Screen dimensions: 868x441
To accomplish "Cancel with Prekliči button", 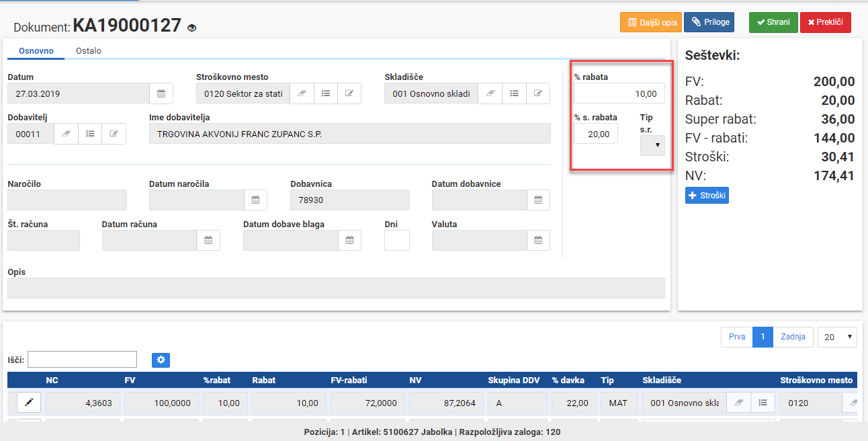I will (826, 22).
